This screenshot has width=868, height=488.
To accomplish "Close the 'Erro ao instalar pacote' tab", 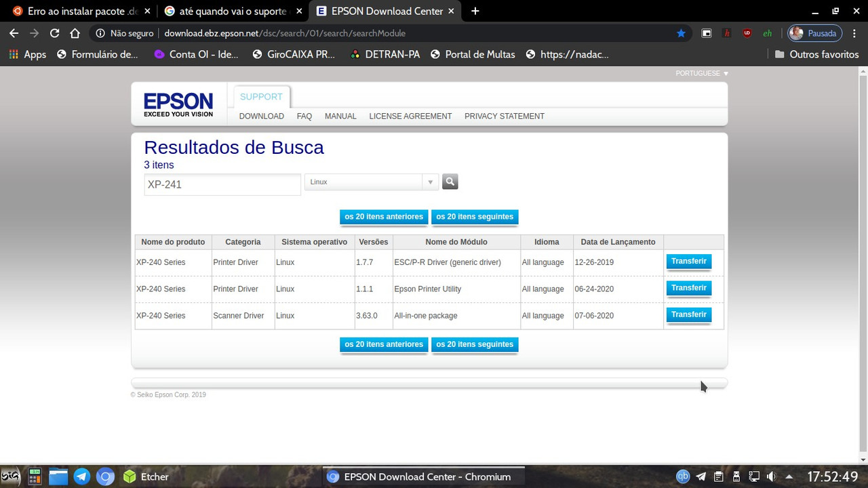I will 147,11.
